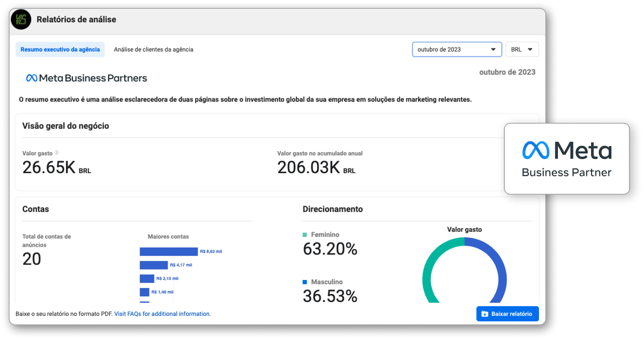Click the Contas section heading

pos(36,209)
